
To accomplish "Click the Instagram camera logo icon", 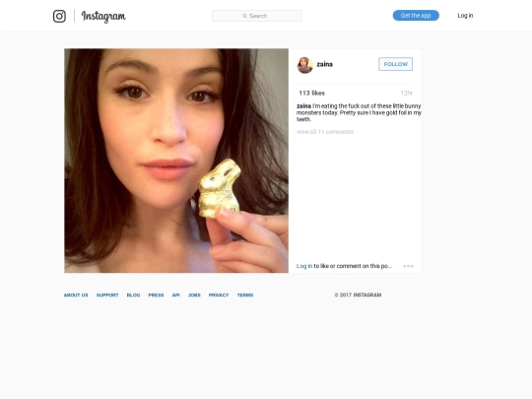I will 59,16.
